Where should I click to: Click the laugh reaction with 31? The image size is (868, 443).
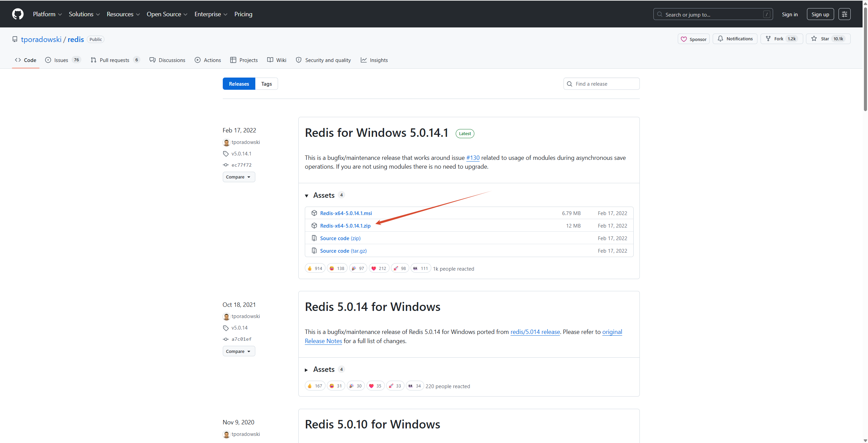[336, 386]
